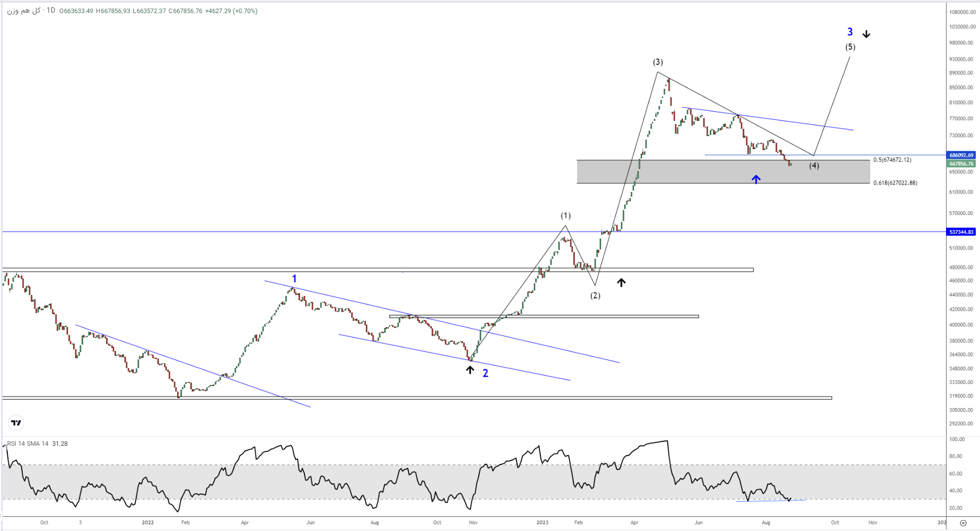Click the Open value O663633.49
The image size is (980, 531).
(x=76, y=11)
